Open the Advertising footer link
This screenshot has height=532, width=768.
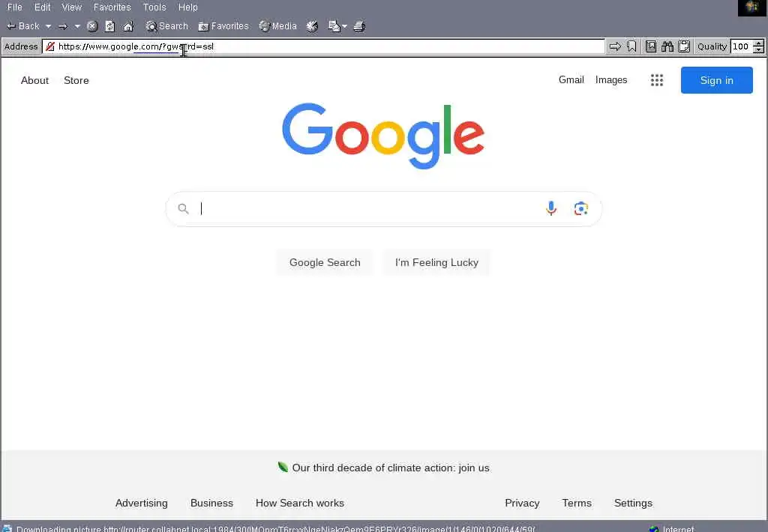point(142,503)
